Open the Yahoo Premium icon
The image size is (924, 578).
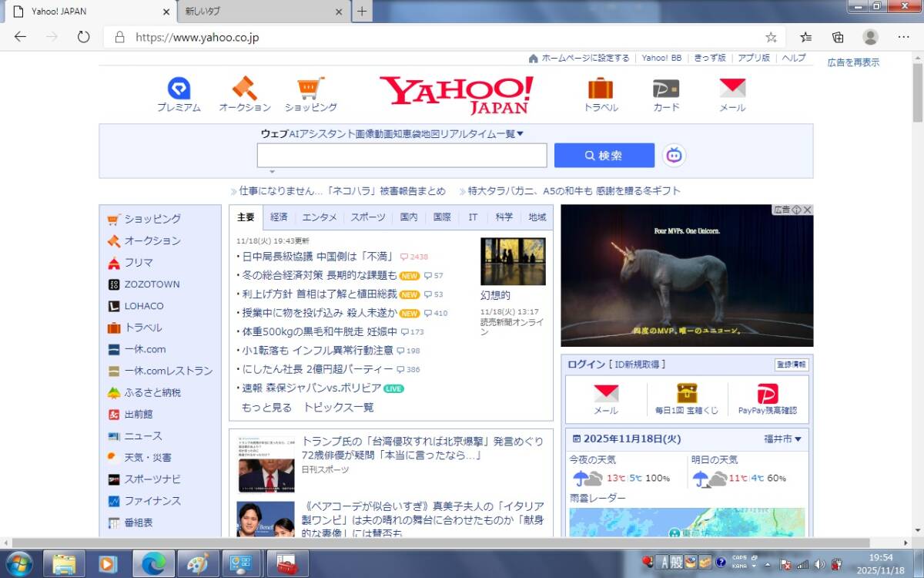coord(179,89)
